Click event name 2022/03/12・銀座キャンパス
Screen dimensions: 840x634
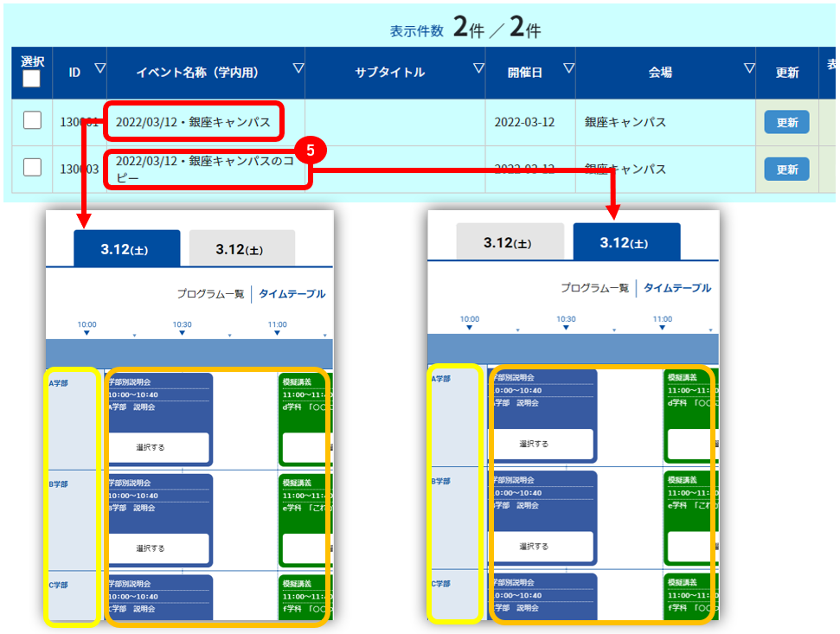coord(193,122)
